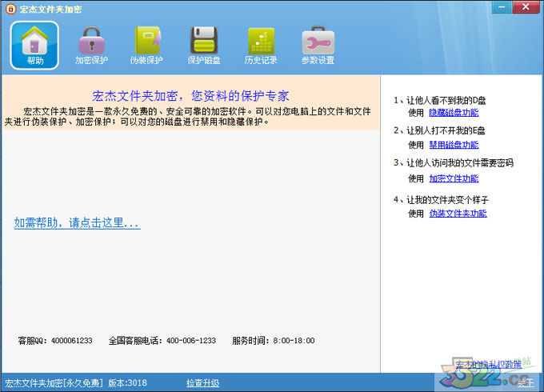Click 如需帮助，请点击这里 help link
The width and height of the screenshot is (544, 392).
77,222
